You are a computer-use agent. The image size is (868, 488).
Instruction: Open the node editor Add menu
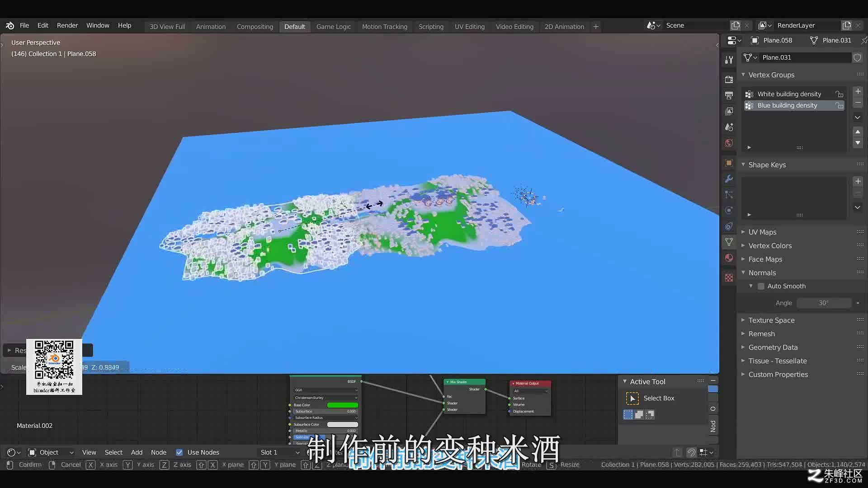(x=137, y=452)
